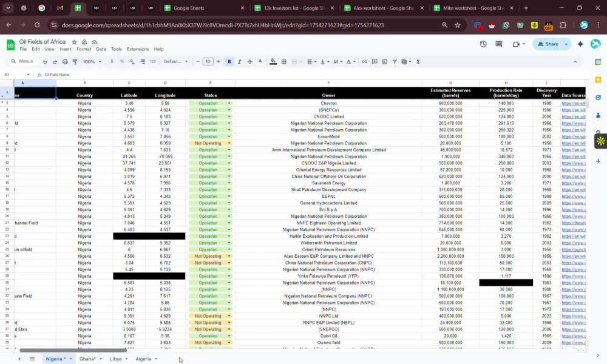Open the File menu

(x=23, y=49)
